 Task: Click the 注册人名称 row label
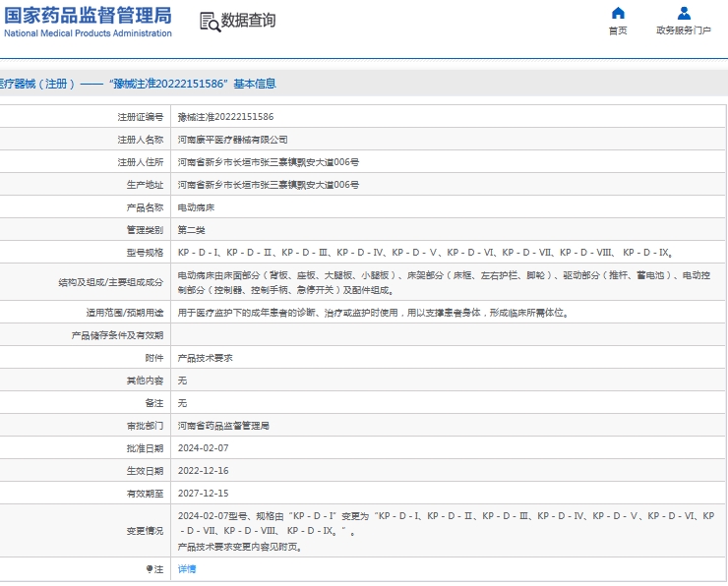coord(141,140)
